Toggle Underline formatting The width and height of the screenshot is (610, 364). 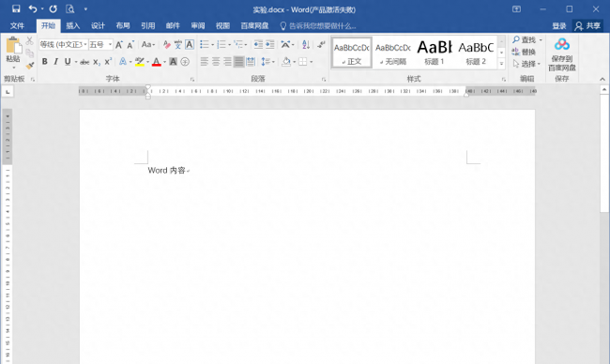click(68, 61)
